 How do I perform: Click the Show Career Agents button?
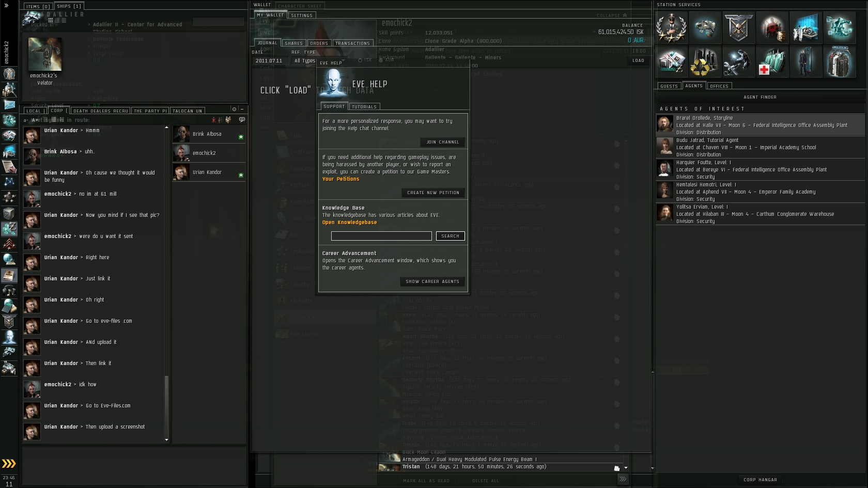coord(432,281)
